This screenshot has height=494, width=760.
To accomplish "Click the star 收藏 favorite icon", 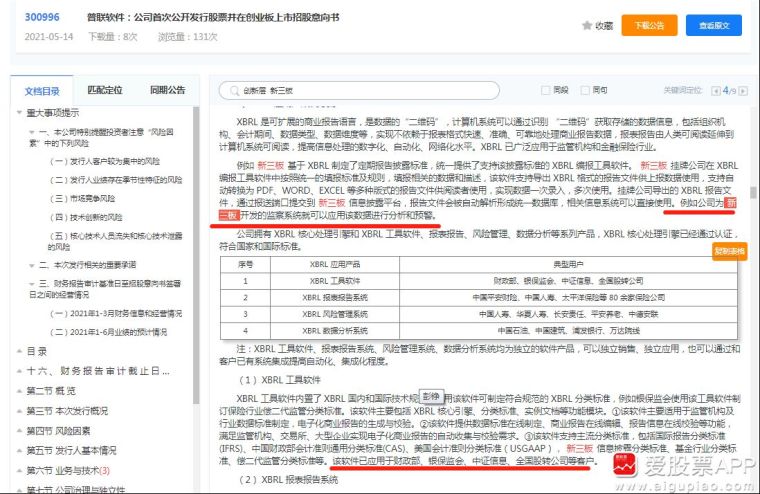I will pyautogui.click(x=587, y=25).
